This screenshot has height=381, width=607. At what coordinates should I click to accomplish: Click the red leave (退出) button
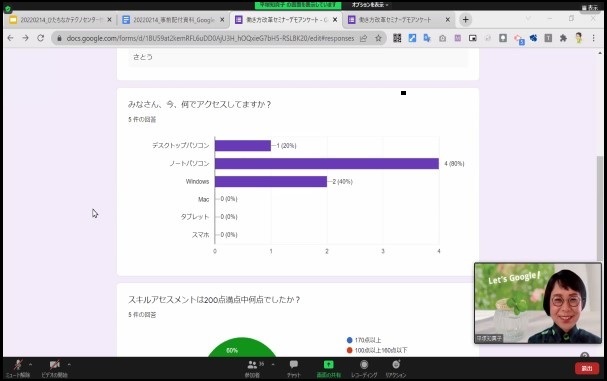[587, 368]
